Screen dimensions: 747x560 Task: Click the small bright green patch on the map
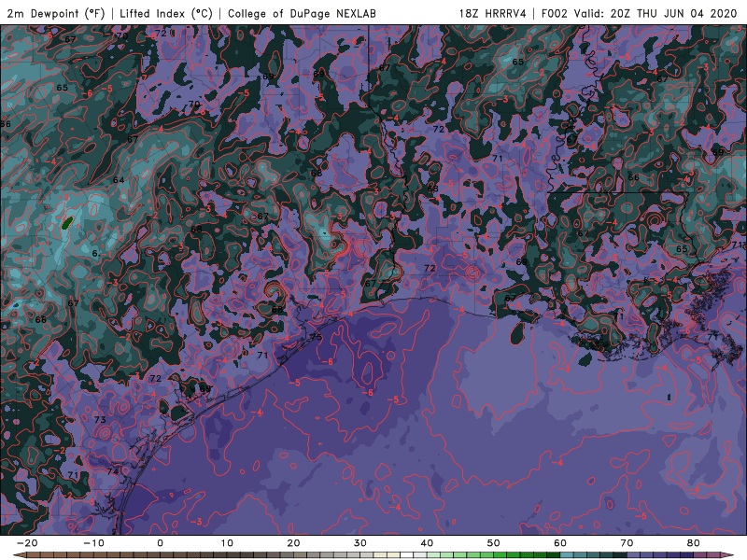(x=67, y=222)
